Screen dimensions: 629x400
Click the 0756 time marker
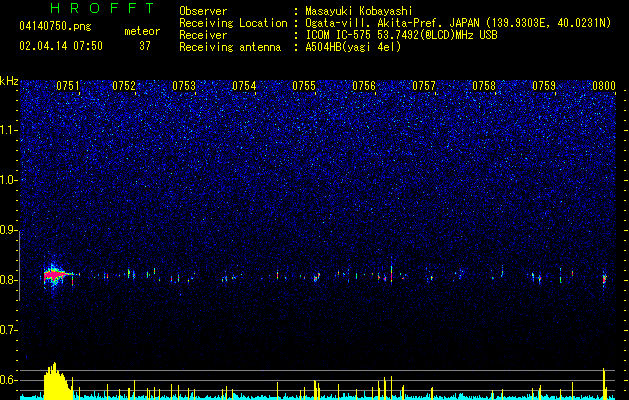364,86
